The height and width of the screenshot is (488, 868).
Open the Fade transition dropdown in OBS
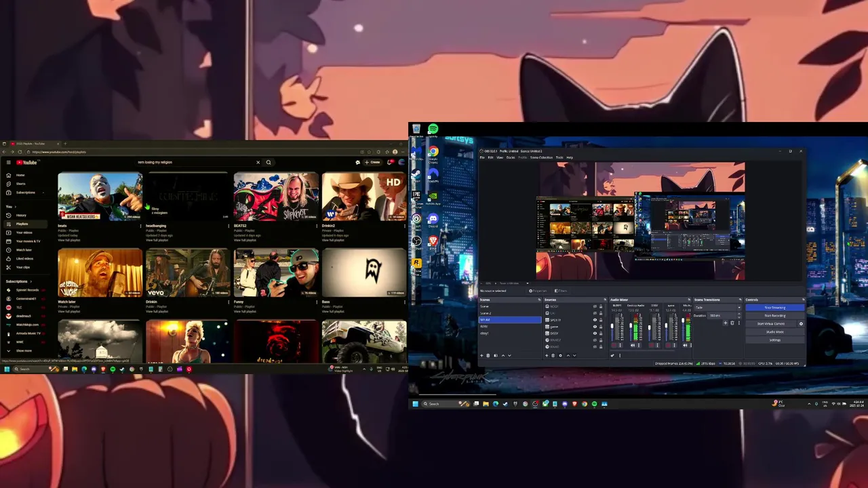(x=718, y=308)
